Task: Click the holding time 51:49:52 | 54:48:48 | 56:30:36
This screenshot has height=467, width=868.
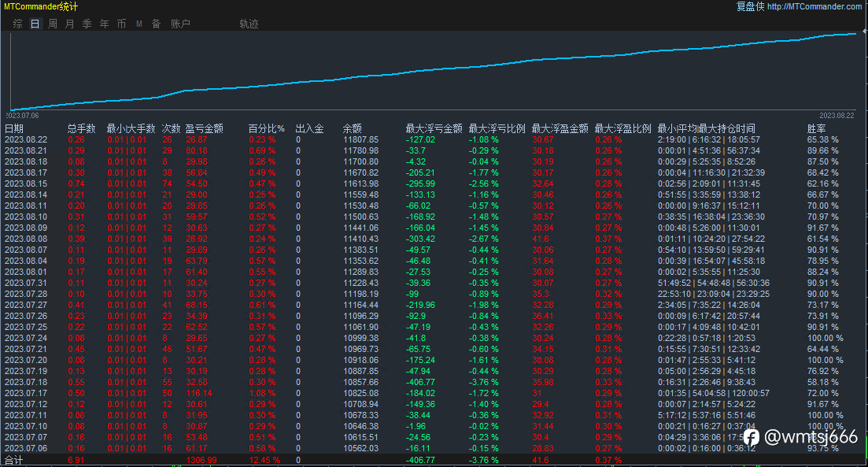Action: point(714,283)
